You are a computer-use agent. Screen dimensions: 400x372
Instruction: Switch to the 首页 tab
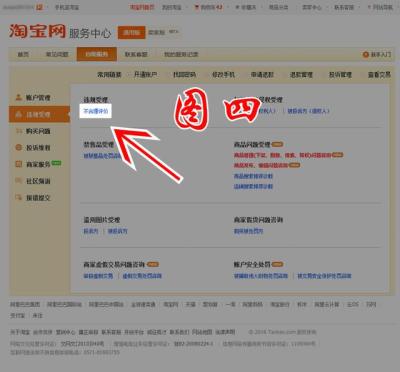23,54
